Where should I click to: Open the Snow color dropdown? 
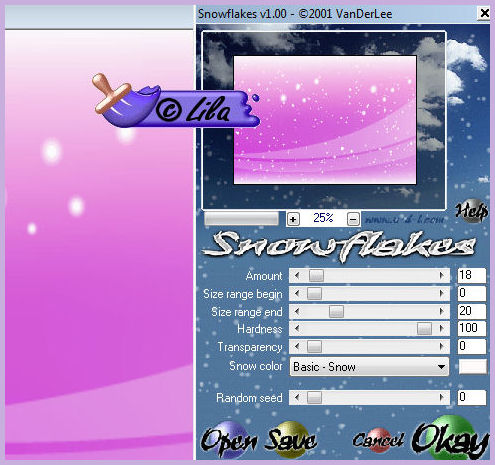point(369,367)
